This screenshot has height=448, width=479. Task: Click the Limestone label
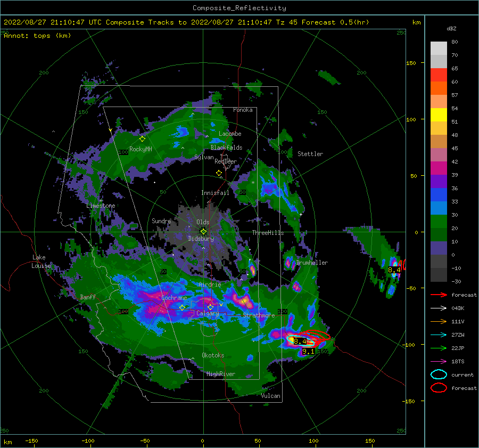tap(101, 206)
